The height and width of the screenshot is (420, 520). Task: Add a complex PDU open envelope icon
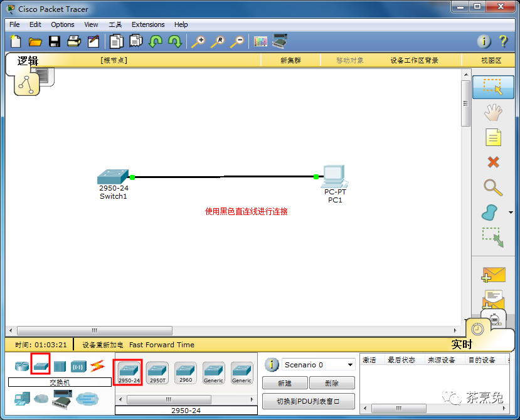pos(493,300)
